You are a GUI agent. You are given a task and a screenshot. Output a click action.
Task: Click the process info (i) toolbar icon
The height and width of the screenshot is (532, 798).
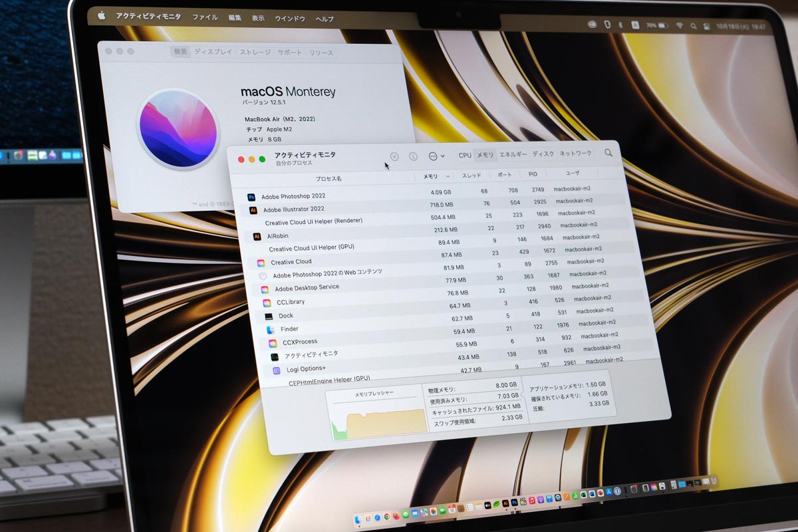(x=413, y=156)
